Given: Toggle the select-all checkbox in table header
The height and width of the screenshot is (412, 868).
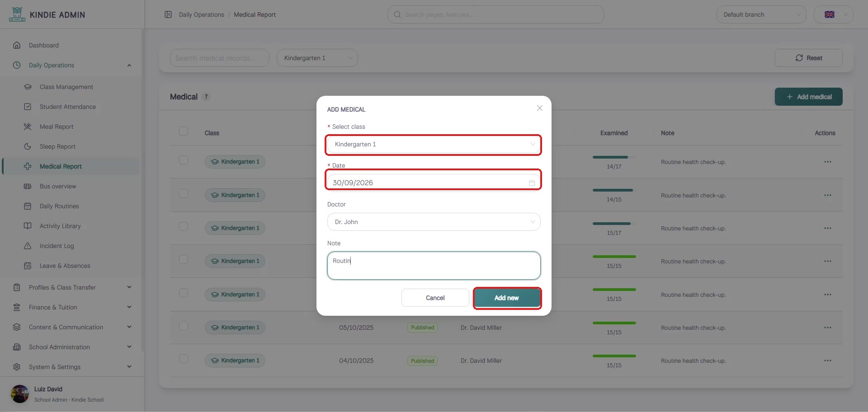Looking at the screenshot, I should [x=184, y=131].
